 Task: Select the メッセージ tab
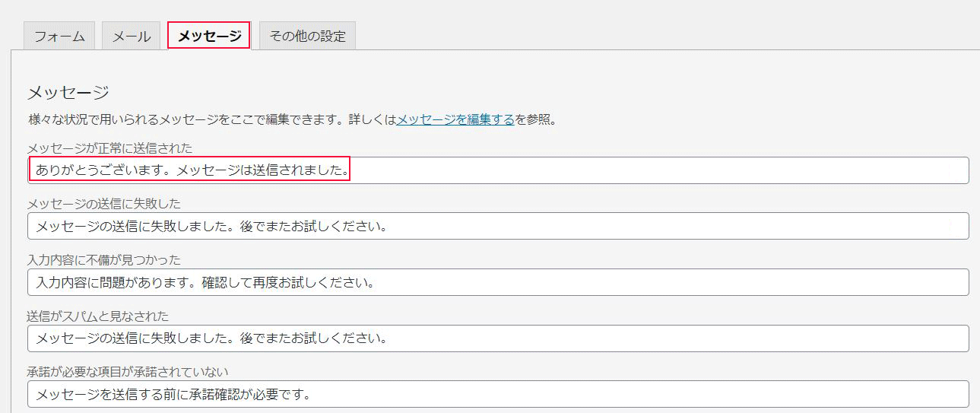click(x=209, y=36)
